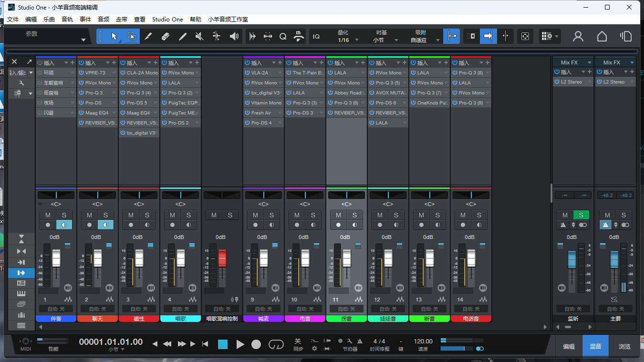The height and width of the screenshot is (362, 644).
Task: Select the Eraser tool
Action: tap(166, 36)
